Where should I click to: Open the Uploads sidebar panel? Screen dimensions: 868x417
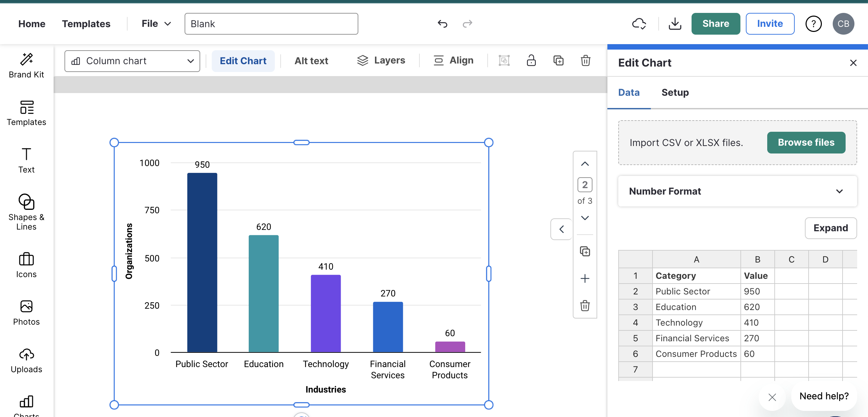coord(26,361)
